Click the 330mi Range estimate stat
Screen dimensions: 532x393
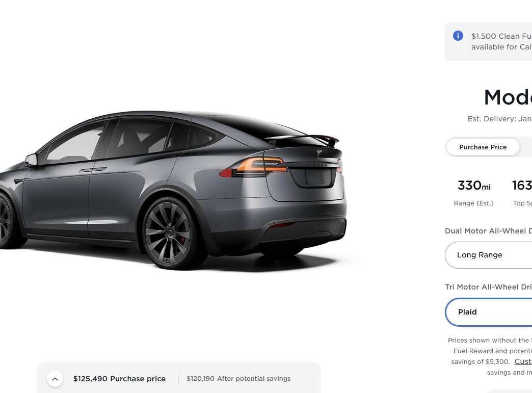(x=473, y=193)
